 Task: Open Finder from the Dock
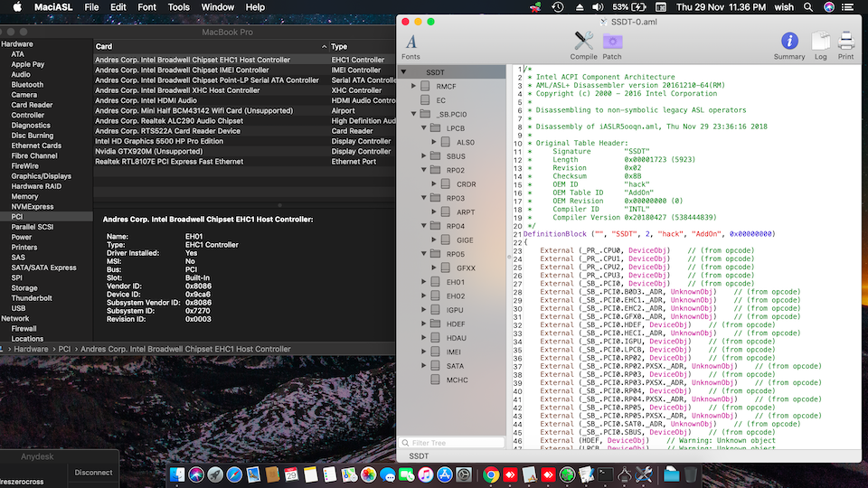[x=177, y=474]
